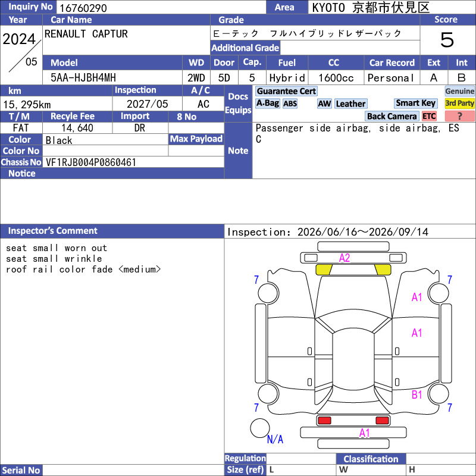The width and height of the screenshot is (476, 476).
Task: Select the AW equipment badge
Action: point(324,104)
